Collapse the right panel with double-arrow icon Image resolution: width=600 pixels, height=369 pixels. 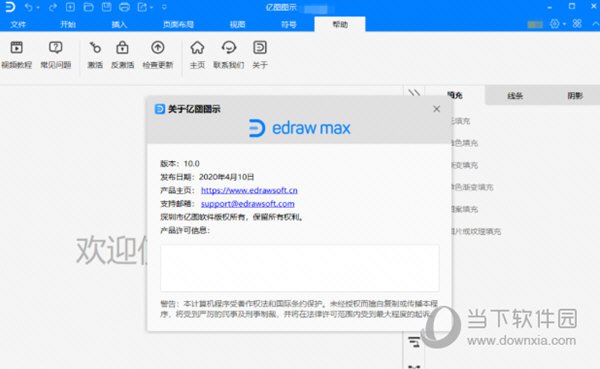[414, 93]
